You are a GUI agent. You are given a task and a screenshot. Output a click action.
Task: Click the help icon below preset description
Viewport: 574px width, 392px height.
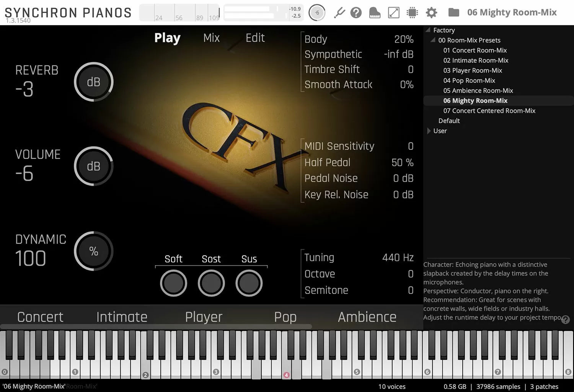565,319
